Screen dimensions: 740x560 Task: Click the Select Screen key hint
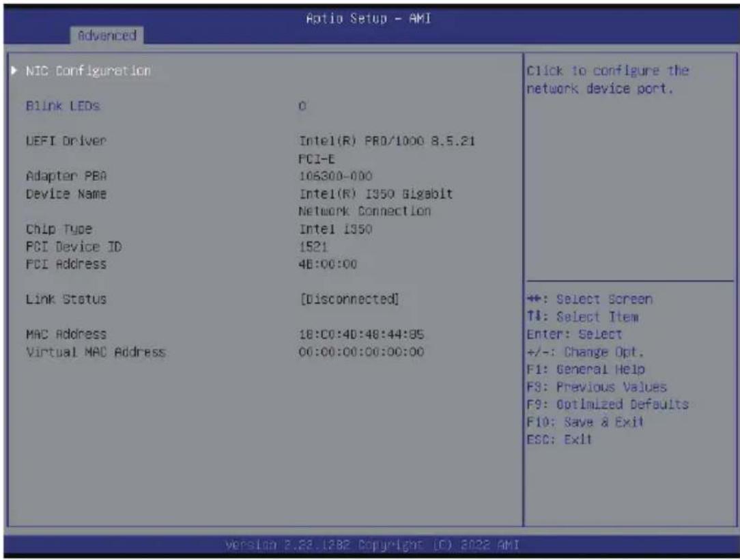click(x=589, y=299)
